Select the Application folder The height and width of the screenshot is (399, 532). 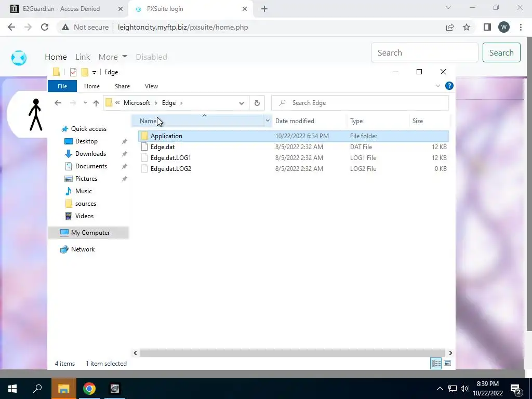point(294,136)
